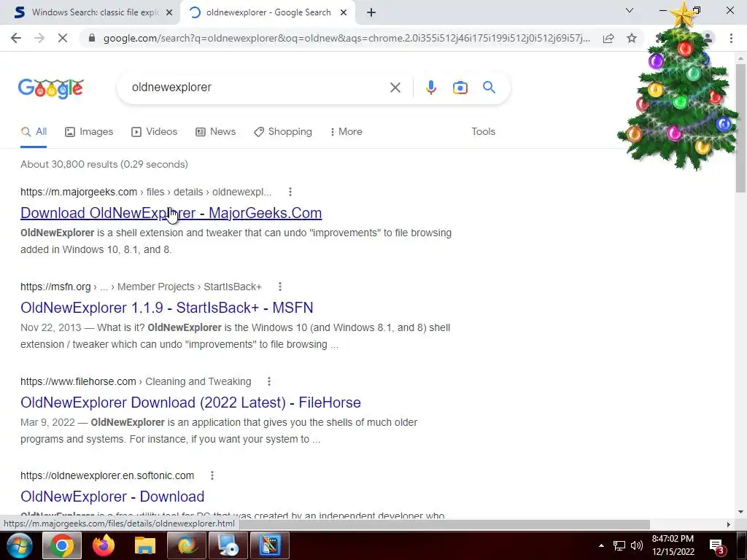Click the browser back arrow
This screenshot has width=747, height=560.
16,38
